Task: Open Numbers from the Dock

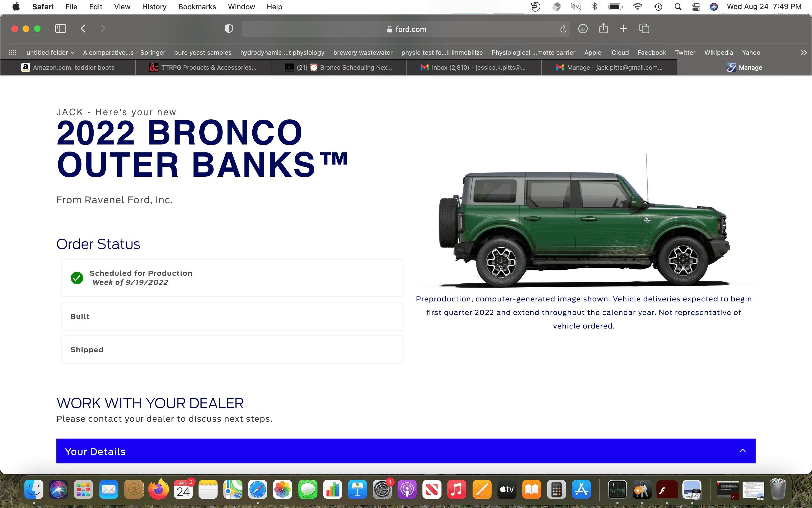Action: [332, 489]
